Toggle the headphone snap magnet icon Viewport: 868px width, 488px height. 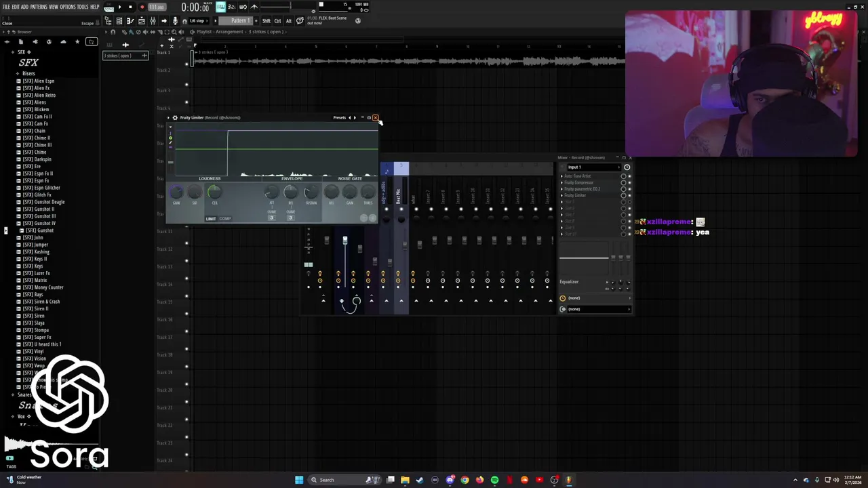point(184,21)
